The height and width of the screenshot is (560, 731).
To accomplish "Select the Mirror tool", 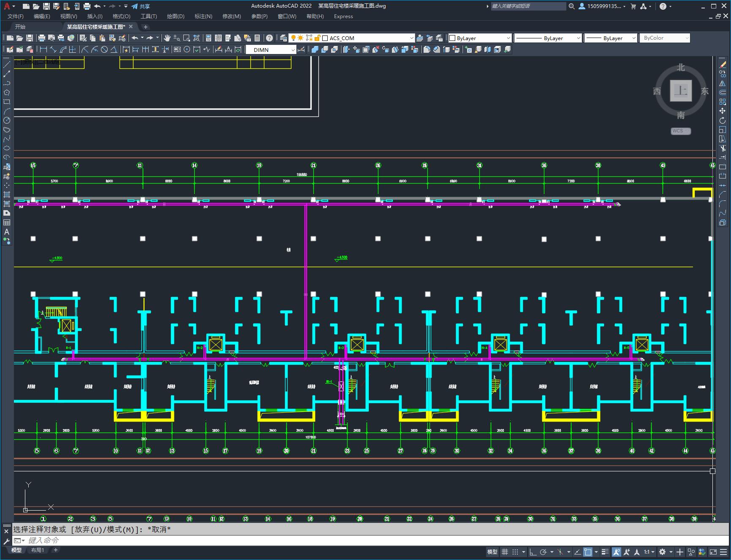I will pos(723,83).
